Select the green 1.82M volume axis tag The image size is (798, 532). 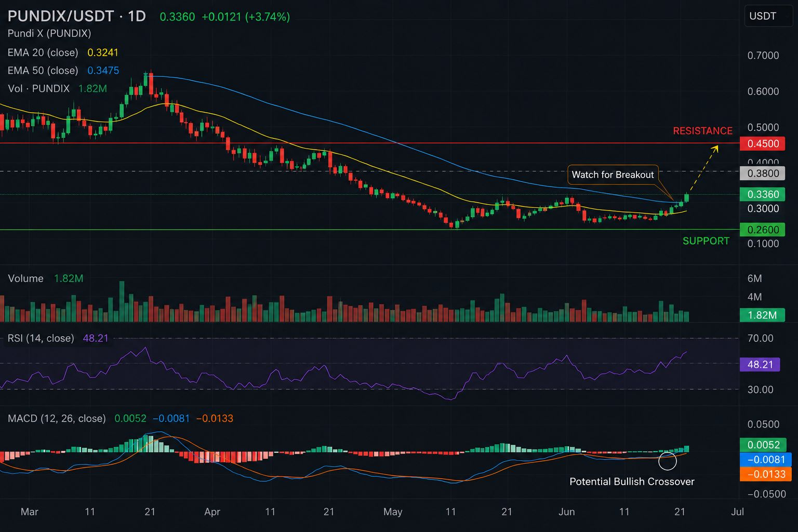click(762, 315)
